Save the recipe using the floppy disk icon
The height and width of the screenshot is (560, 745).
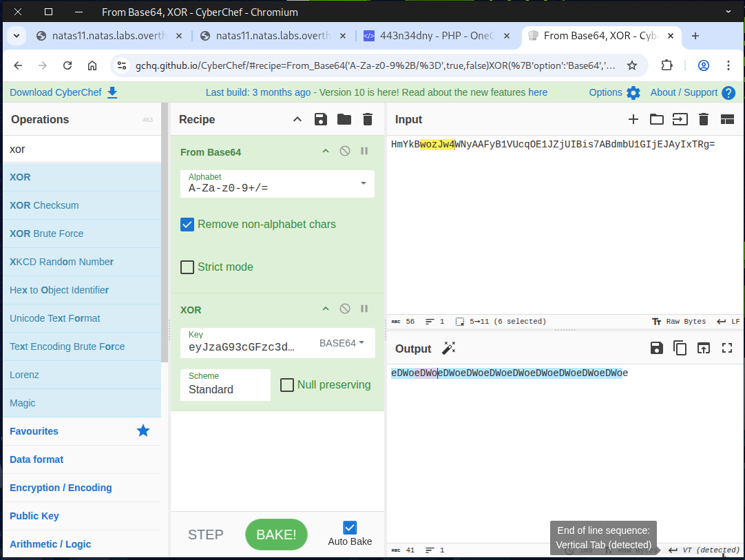320,119
